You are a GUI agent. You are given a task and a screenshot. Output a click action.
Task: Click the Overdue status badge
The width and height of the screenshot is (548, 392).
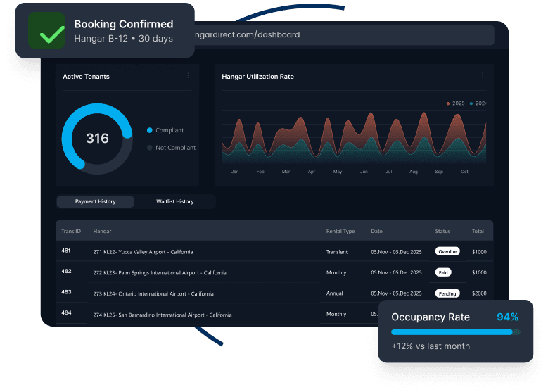[447, 251]
